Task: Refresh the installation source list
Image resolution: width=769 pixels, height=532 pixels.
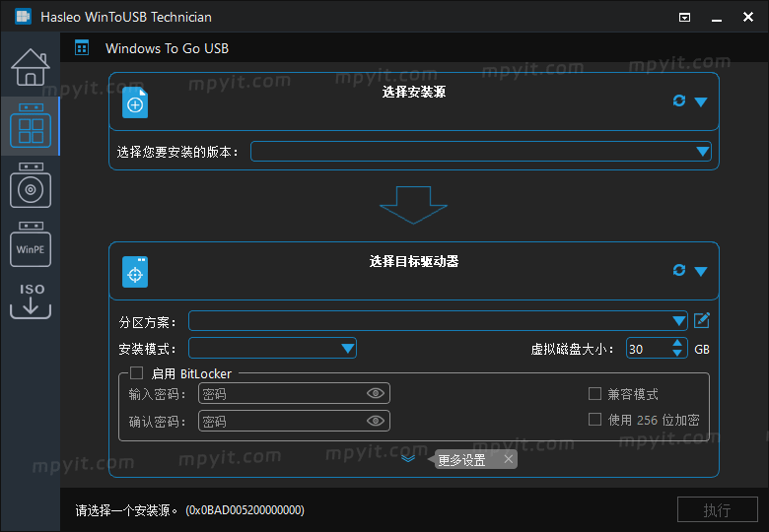Action: 679,100
